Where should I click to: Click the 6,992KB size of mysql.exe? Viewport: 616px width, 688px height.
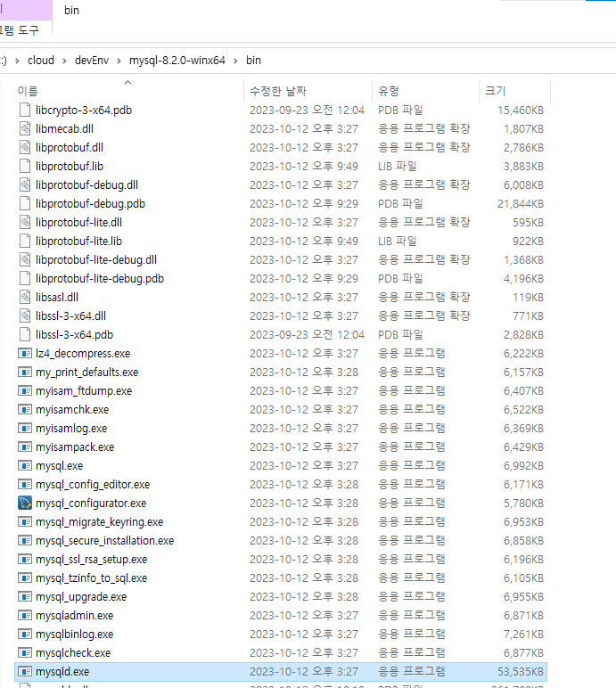524,465
